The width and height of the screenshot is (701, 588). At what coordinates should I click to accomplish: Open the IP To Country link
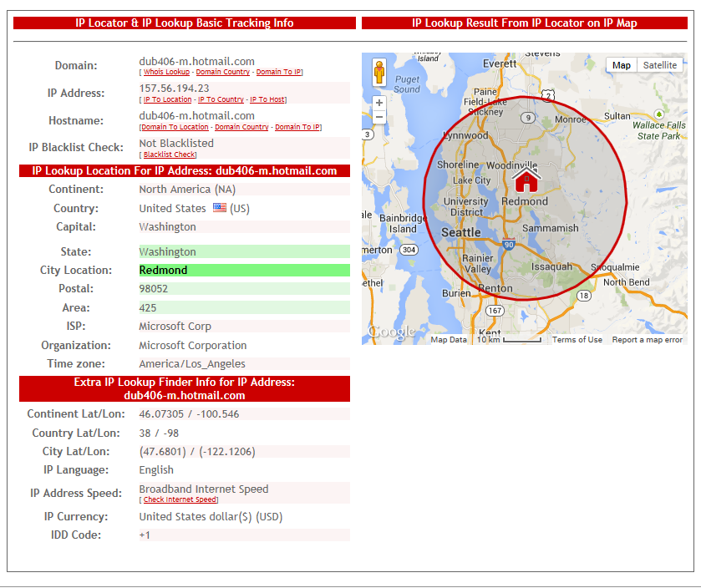click(221, 99)
